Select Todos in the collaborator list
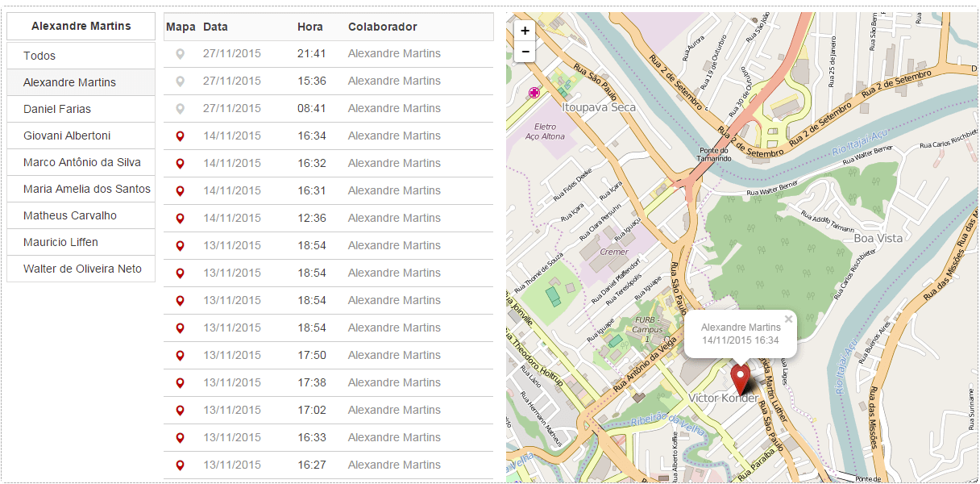This screenshot has height=484, width=980. (x=39, y=56)
